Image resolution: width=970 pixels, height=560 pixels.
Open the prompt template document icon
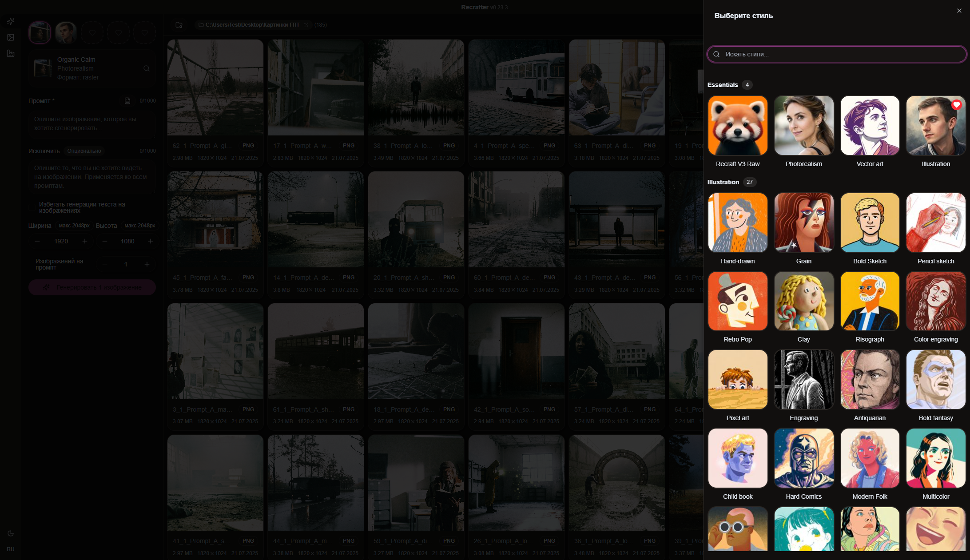point(127,101)
